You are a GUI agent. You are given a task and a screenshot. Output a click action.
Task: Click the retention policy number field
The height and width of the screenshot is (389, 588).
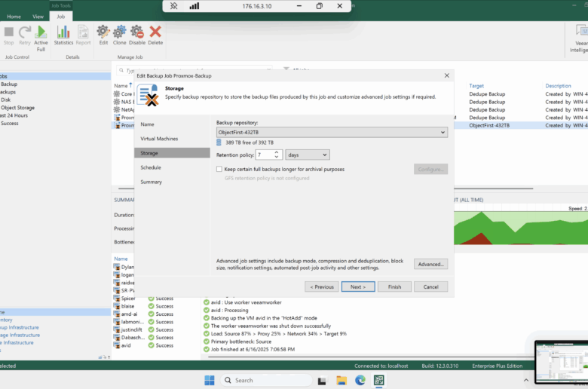265,155
